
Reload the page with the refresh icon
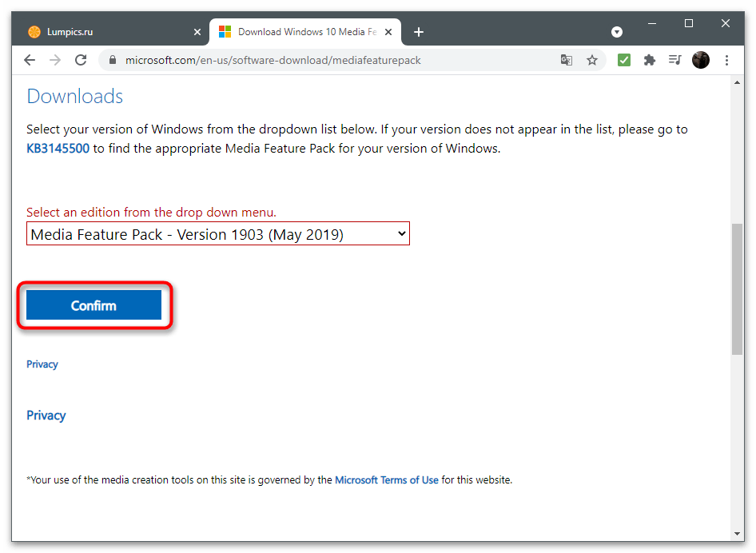(81, 60)
